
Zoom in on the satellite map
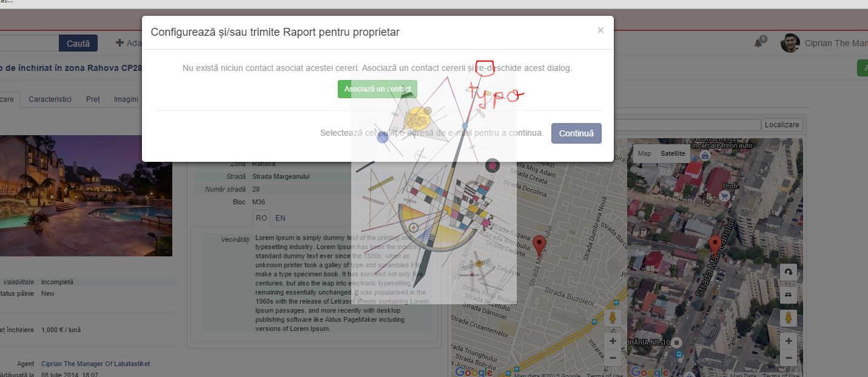tap(788, 341)
